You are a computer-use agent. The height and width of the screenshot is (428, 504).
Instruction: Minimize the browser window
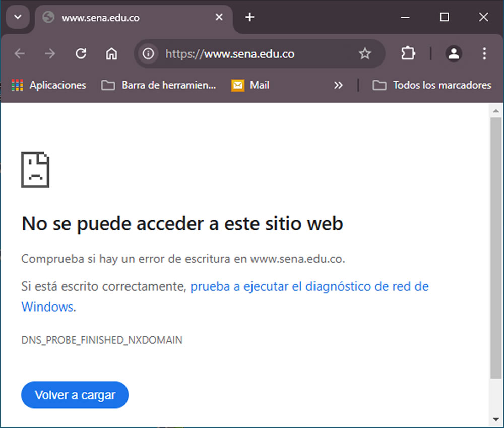[405, 17]
